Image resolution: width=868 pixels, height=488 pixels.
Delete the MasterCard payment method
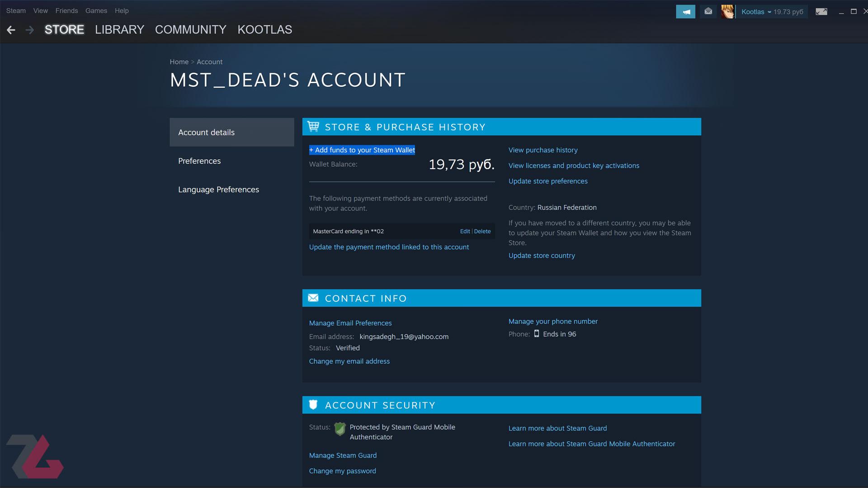point(482,231)
